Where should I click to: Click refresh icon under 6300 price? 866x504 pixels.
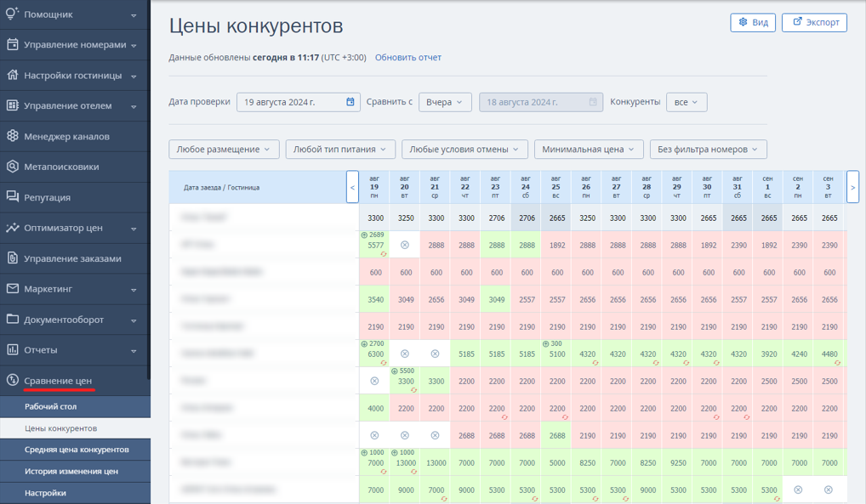pos(384,363)
